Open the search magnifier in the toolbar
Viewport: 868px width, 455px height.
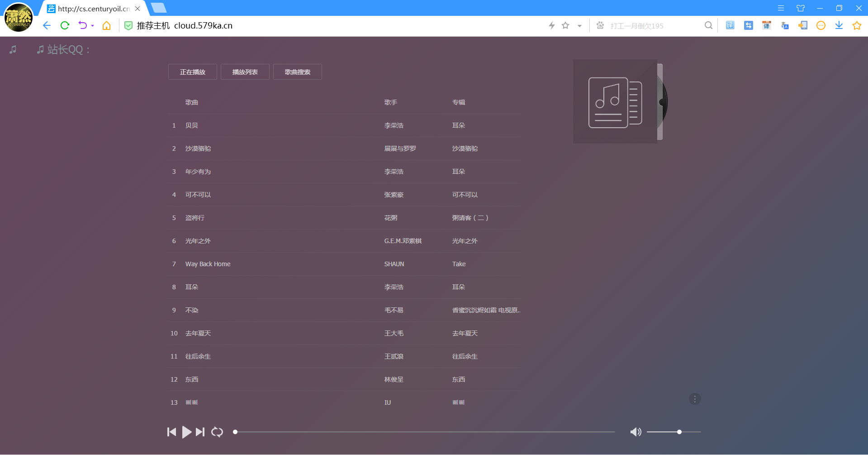click(708, 25)
